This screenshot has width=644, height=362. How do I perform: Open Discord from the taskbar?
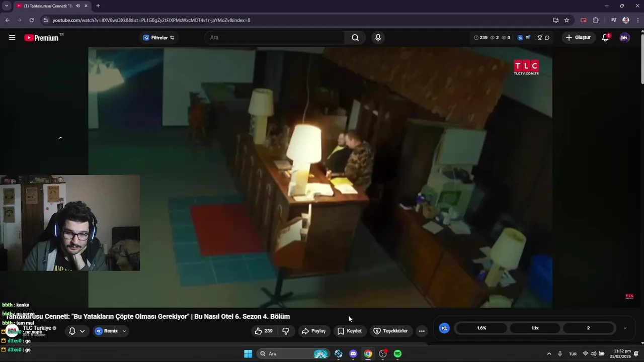[x=353, y=353]
